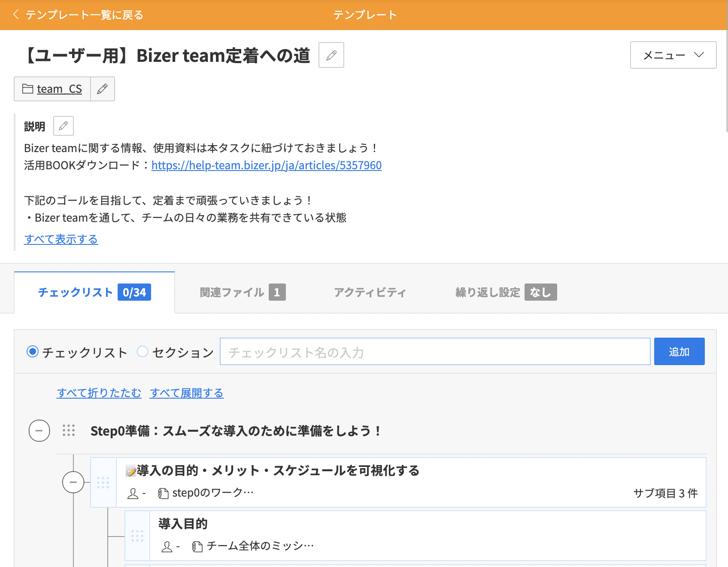This screenshot has height=567, width=728.
Task: Go back to the template list
Action: pyautogui.click(x=78, y=15)
